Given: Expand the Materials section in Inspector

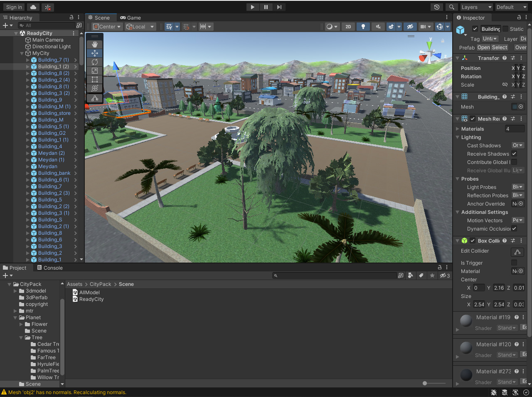Looking at the screenshot, I should pyautogui.click(x=458, y=129).
